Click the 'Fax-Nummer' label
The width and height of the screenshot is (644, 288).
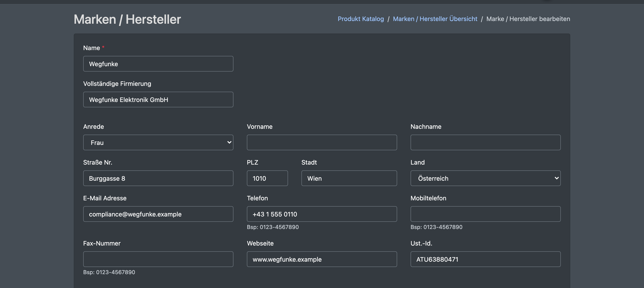(x=102, y=244)
